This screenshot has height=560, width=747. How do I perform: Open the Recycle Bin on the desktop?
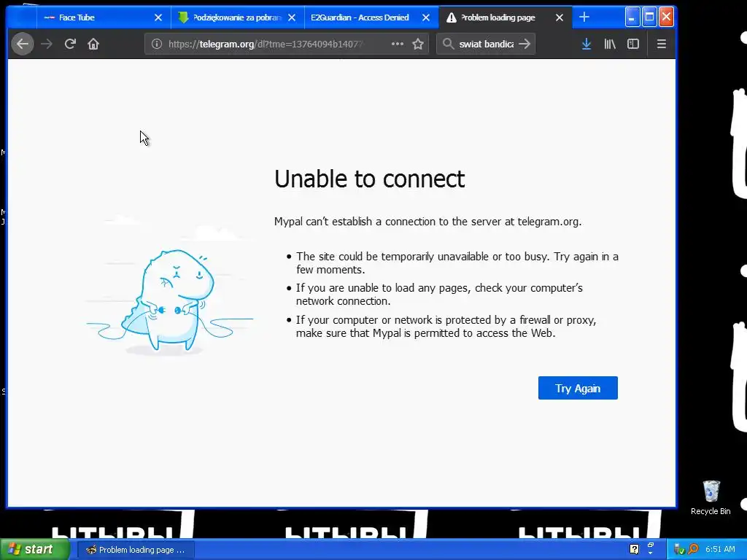(711, 497)
